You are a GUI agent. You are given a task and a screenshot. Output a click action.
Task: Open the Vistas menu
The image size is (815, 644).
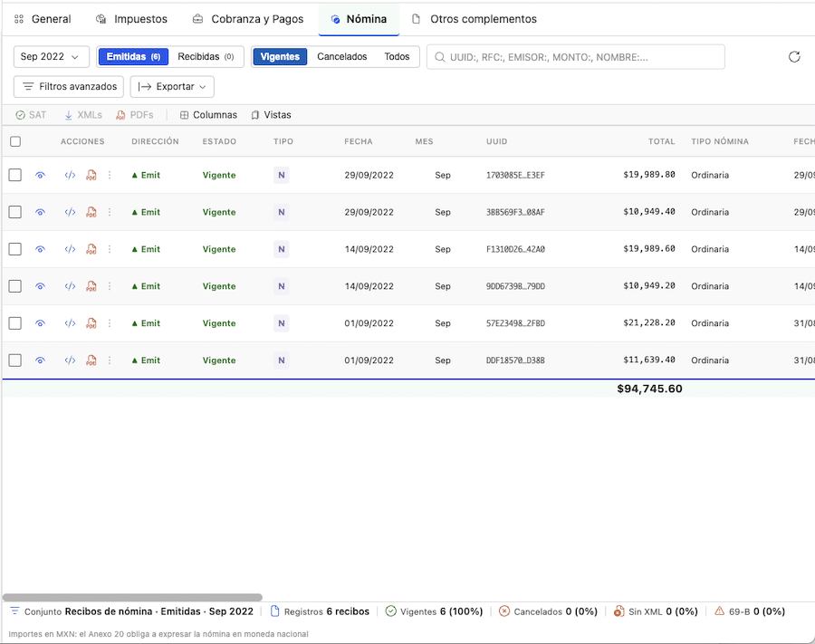pos(271,115)
